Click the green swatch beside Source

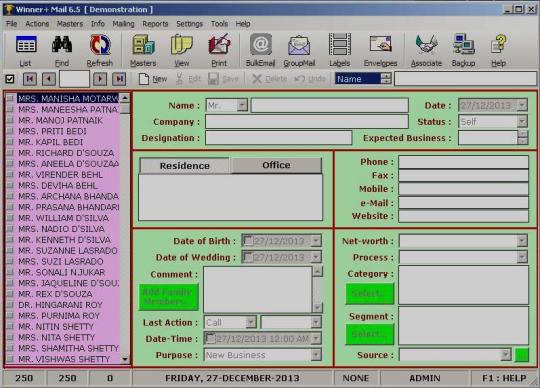522,355
